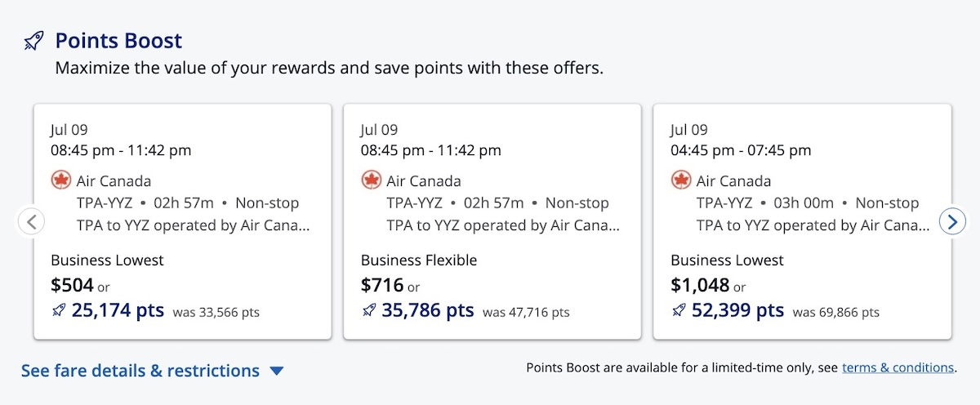The image size is (980, 405).
Task: Click Air Canada logo in $716 card
Action: [x=371, y=180]
